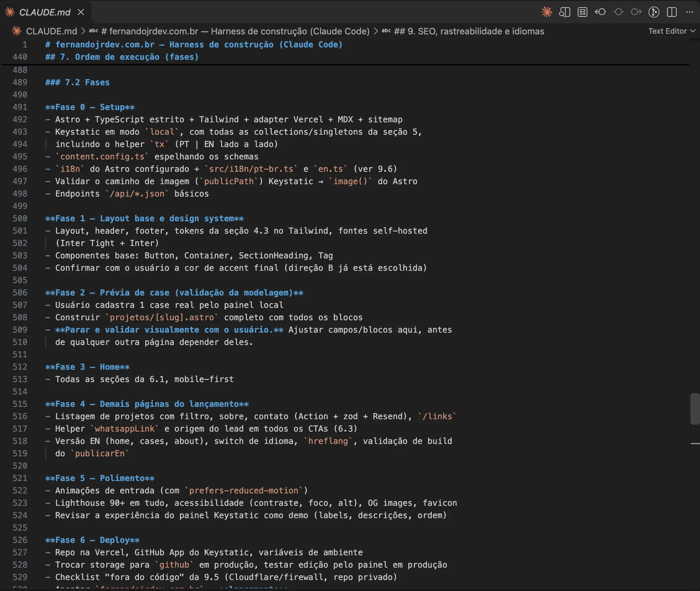Image resolution: width=700 pixels, height=591 pixels.
Task: Click the middle change-circle toolbar icon
Action: pos(618,12)
